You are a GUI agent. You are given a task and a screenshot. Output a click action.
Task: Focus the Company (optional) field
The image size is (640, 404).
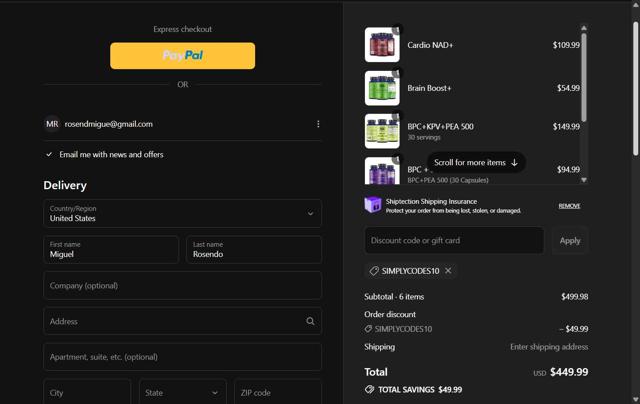[x=182, y=286]
